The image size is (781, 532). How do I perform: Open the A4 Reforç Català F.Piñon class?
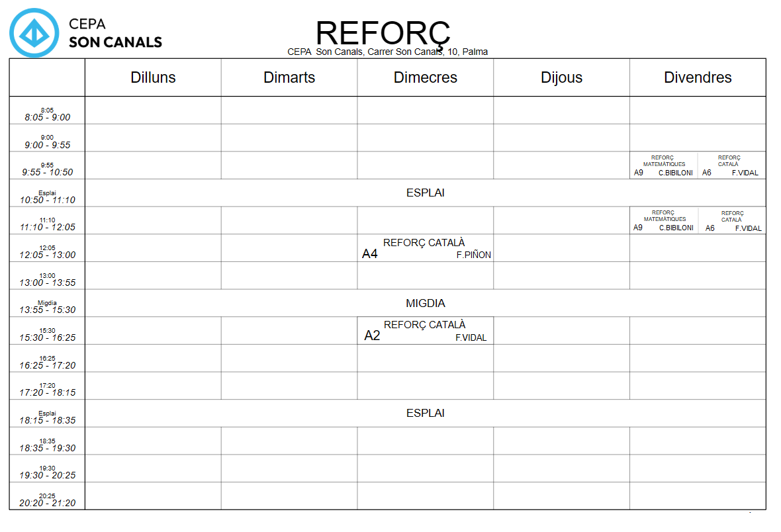[x=425, y=248]
